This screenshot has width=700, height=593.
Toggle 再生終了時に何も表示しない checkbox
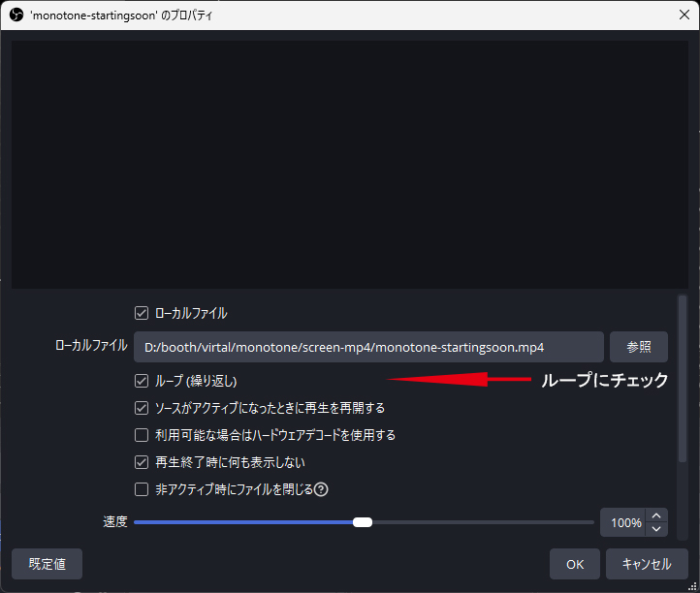coord(142,462)
